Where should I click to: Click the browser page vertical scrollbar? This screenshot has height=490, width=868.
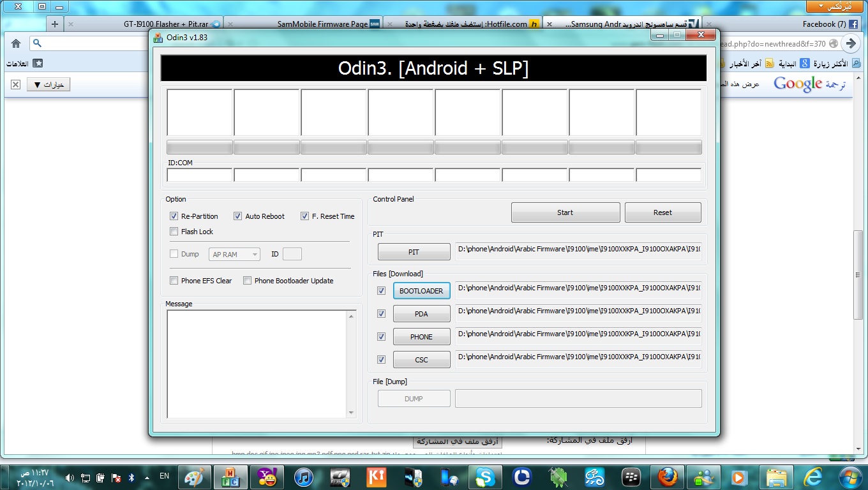point(858,274)
